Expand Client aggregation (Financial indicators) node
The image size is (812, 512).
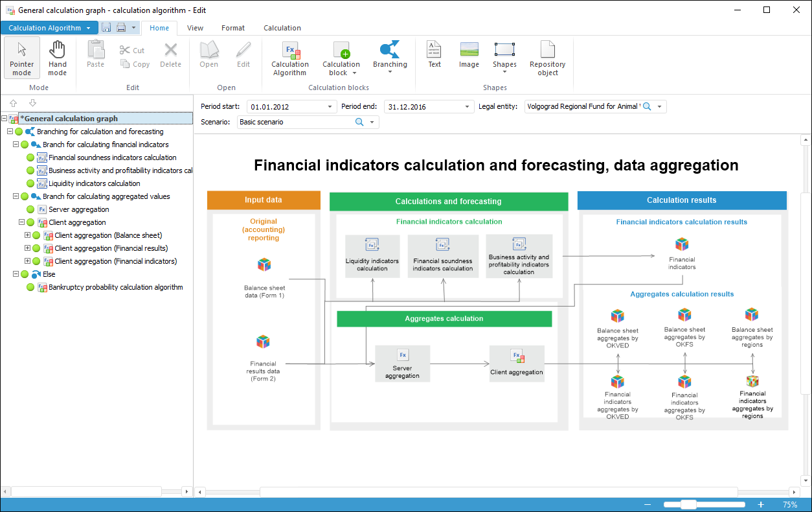pyautogui.click(x=27, y=261)
